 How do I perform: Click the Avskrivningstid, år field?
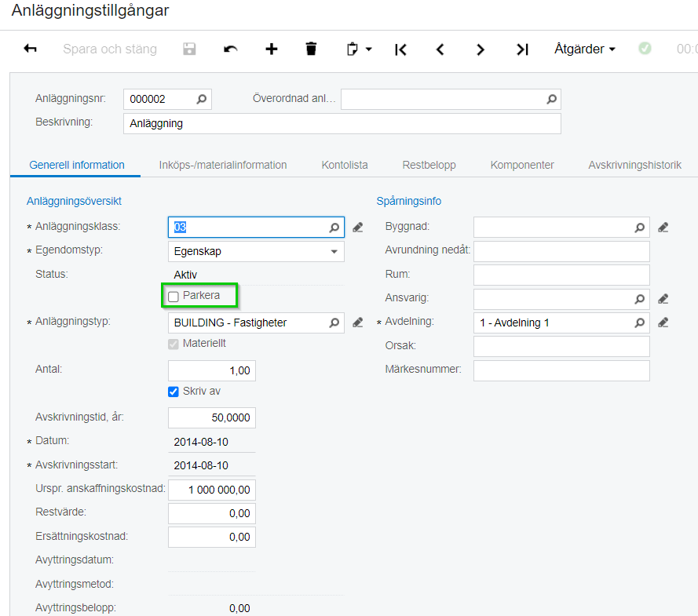212,417
